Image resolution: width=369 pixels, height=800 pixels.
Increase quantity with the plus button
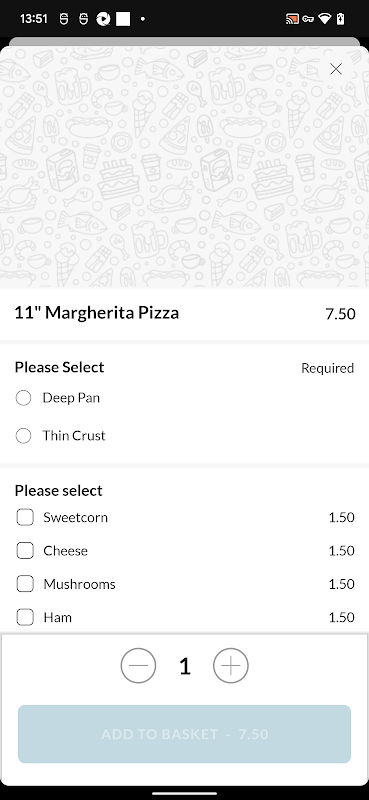click(x=231, y=665)
